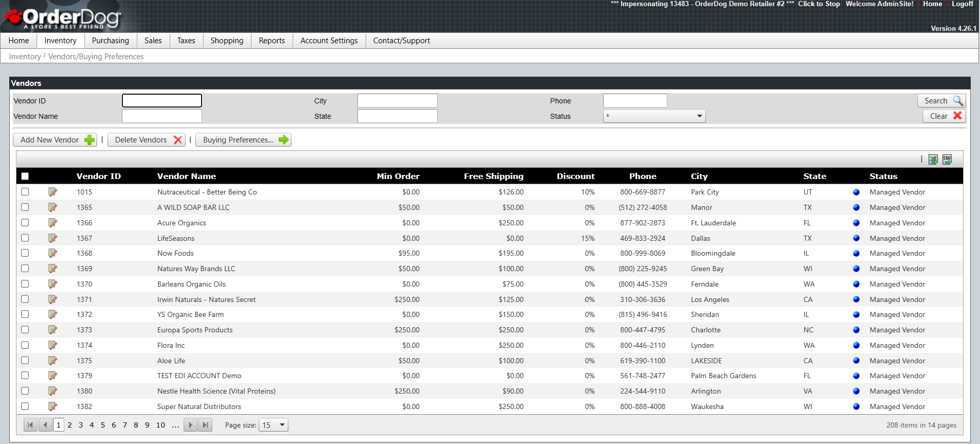980x444 pixels.
Task: Click Delete Vendors button
Action: point(147,140)
